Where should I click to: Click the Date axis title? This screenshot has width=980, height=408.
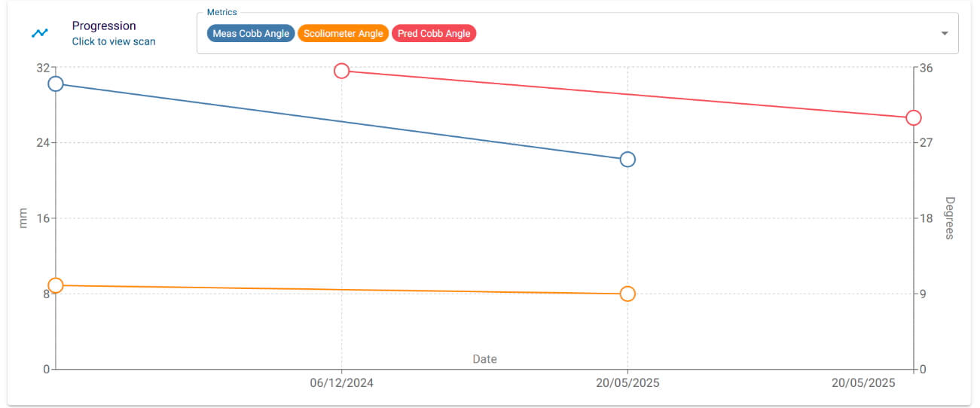(484, 359)
